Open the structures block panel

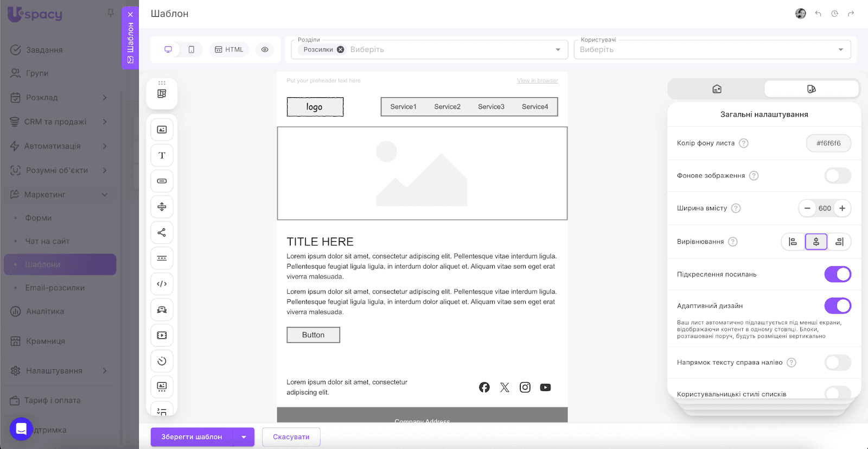(x=162, y=93)
